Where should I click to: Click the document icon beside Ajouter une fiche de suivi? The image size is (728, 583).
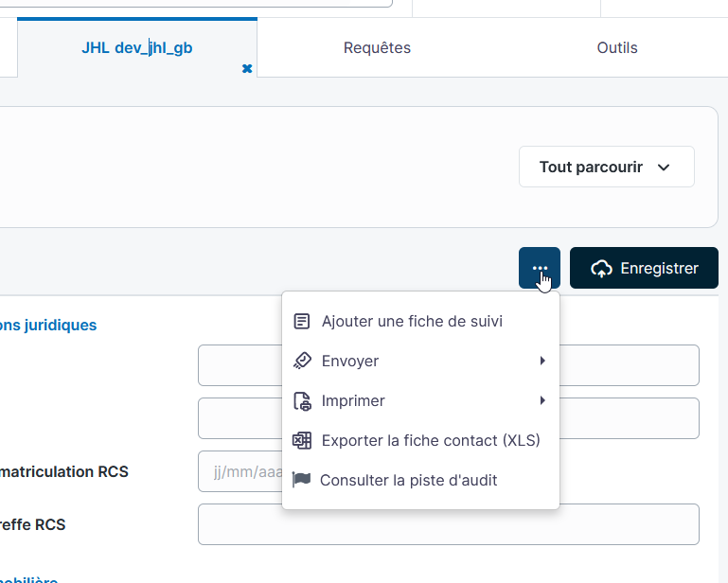[302, 322]
